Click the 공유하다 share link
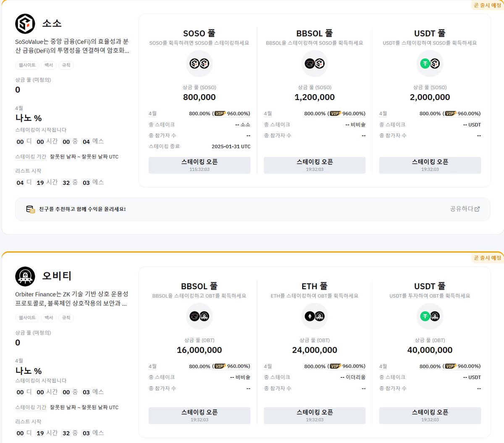 tap(465, 209)
